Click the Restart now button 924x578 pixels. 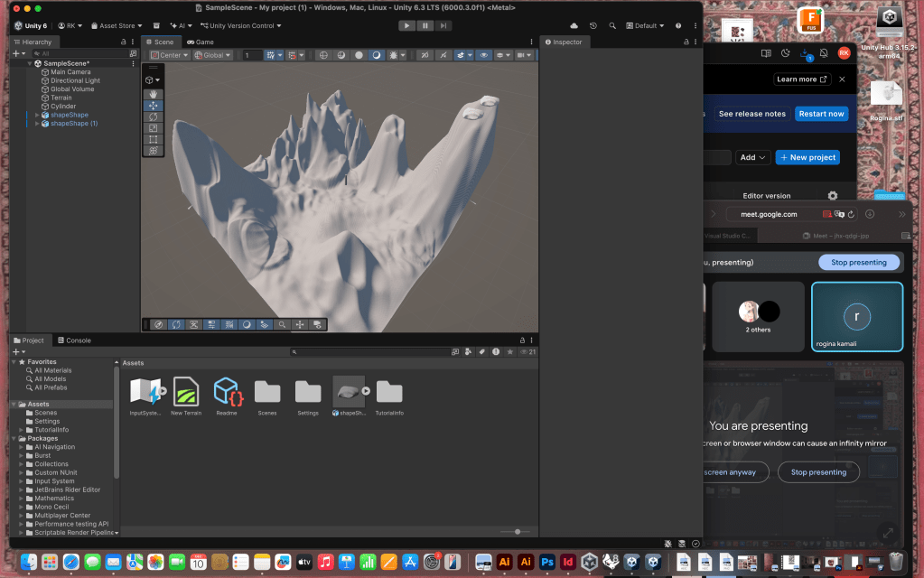pyautogui.click(x=821, y=114)
